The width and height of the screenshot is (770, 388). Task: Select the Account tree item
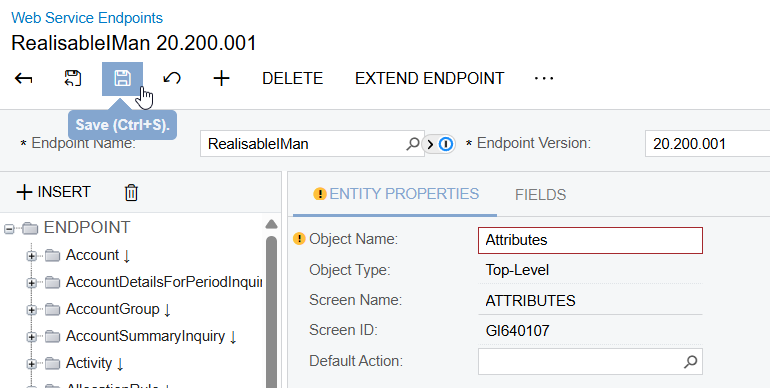(x=92, y=255)
